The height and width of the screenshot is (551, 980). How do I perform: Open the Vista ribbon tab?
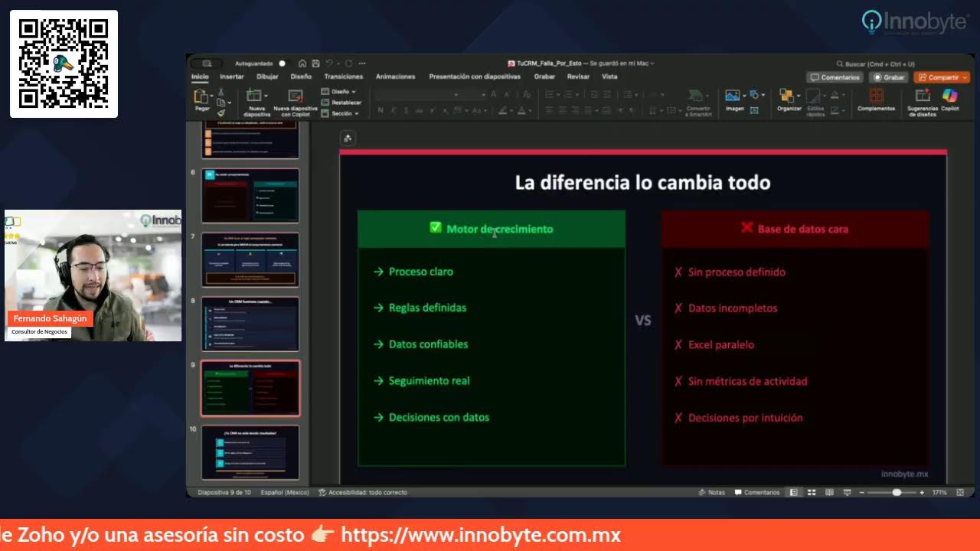coord(609,77)
